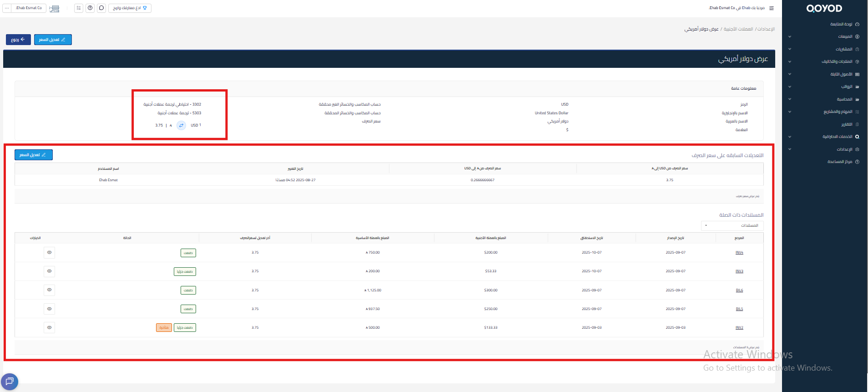View document INV2 using its eye icon

pos(49,327)
